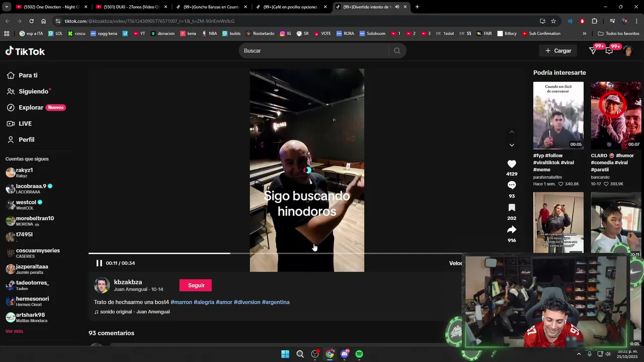Click Ver más in followed accounts
Image resolution: width=644 pixels, height=362 pixels.
pyautogui.click(x=14, y=331)
